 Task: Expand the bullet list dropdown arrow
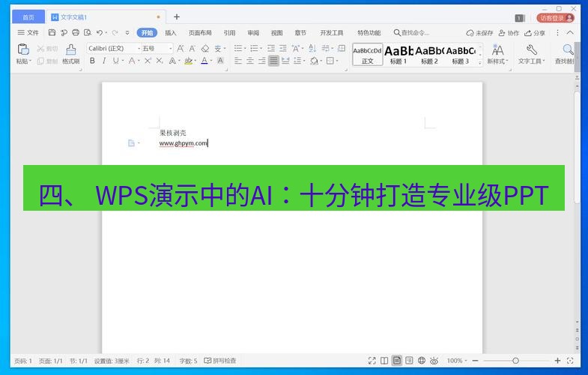245,49
